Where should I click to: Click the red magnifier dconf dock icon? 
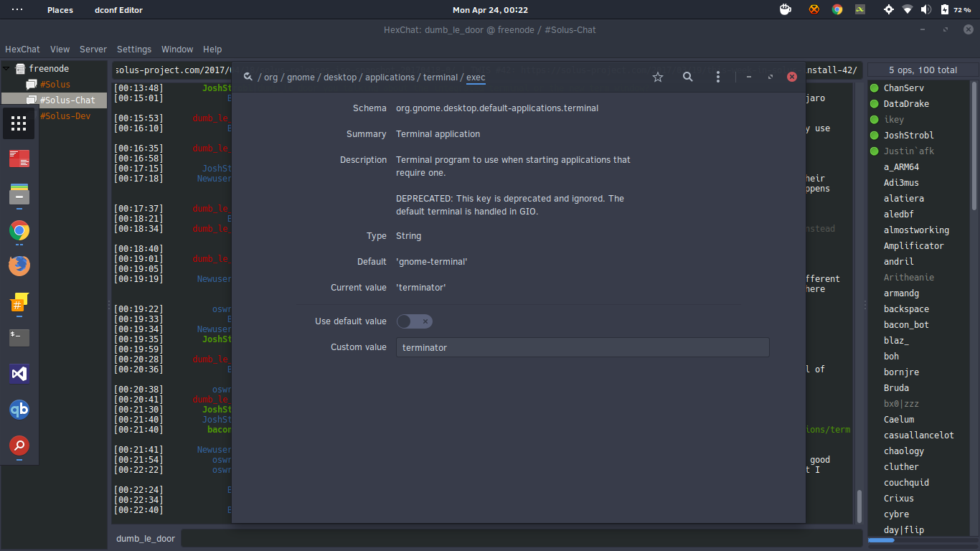coord(19,446)
